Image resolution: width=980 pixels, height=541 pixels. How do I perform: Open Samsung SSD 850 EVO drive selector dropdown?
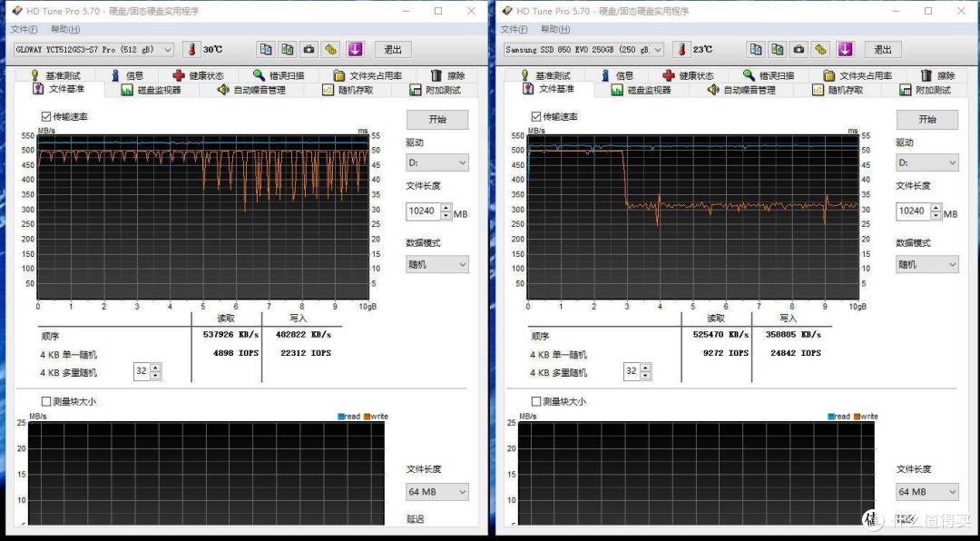coord(583,49)
